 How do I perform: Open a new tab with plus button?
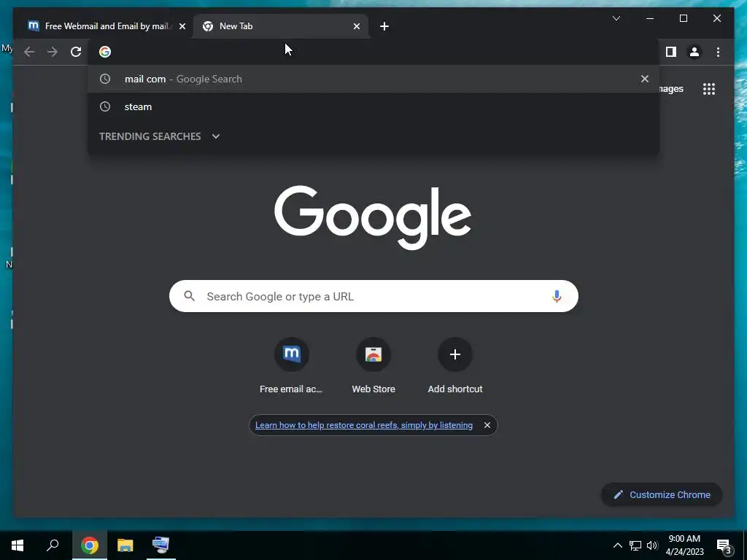click(x=384, y=26)
